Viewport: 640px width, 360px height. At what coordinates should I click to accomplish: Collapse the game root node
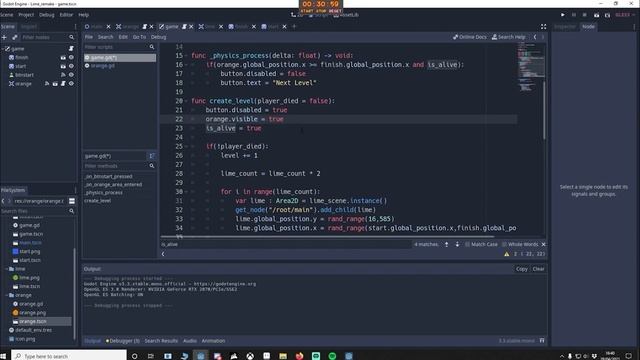pyautogui.click(x=2, y=49)
